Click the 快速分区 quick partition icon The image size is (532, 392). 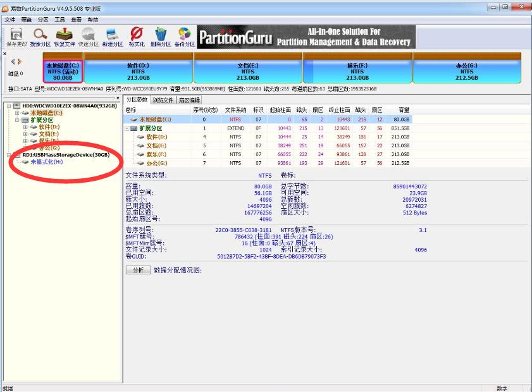point(89,37)
